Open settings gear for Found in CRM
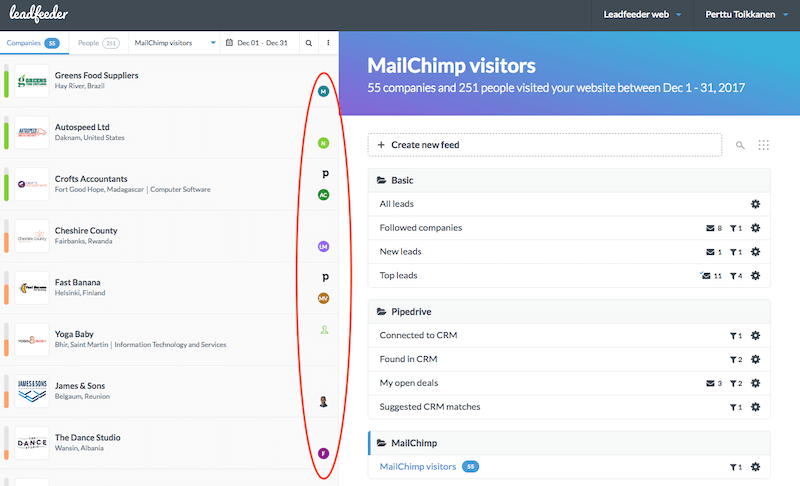 pos(756,359)
